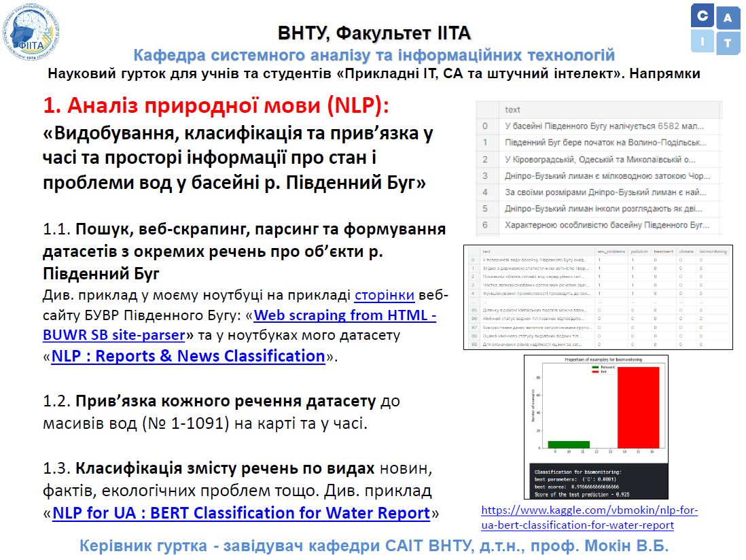The height and width of the screenshot is (560, 746).
Task: Click the FIITA faculty logo
Action: click(x=31, y=32)
